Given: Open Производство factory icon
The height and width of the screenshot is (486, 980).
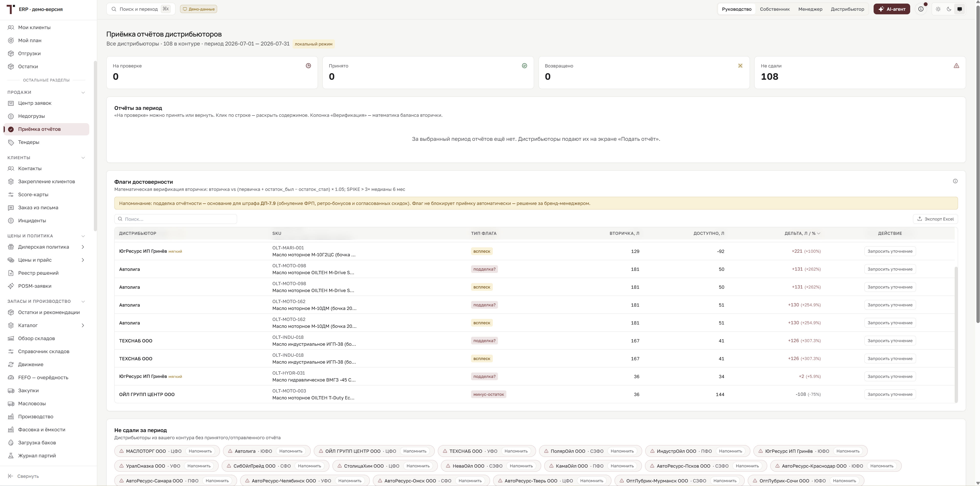Looking at the screenshot, I should [x=11, y=416].
